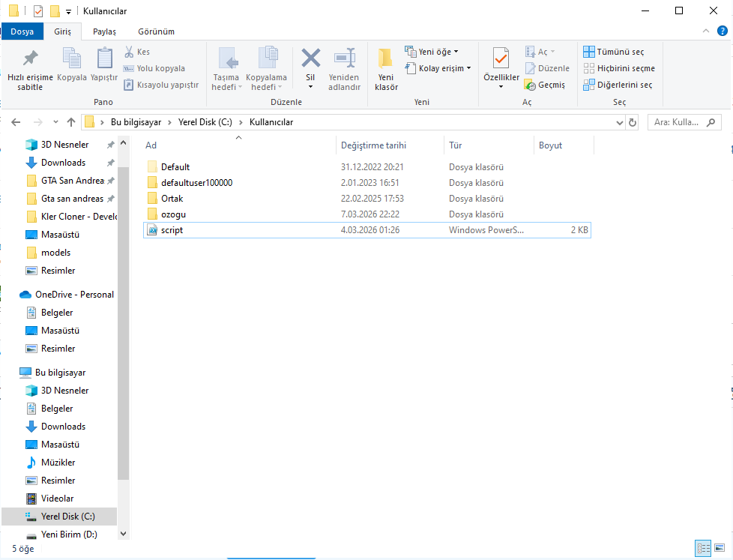
Task: Open Kopyalama hedefi copy-to menu
Action: pyautogui.click(x=267, y=69)
